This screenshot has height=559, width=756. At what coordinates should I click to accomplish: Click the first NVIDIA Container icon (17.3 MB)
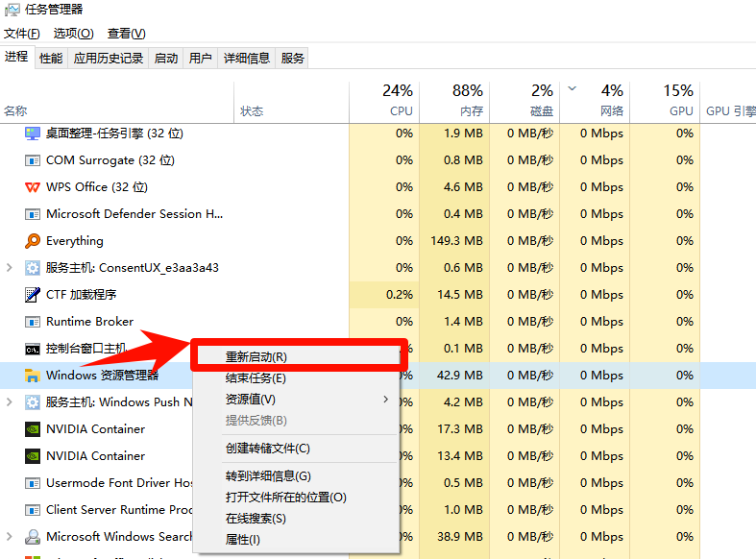33,429
